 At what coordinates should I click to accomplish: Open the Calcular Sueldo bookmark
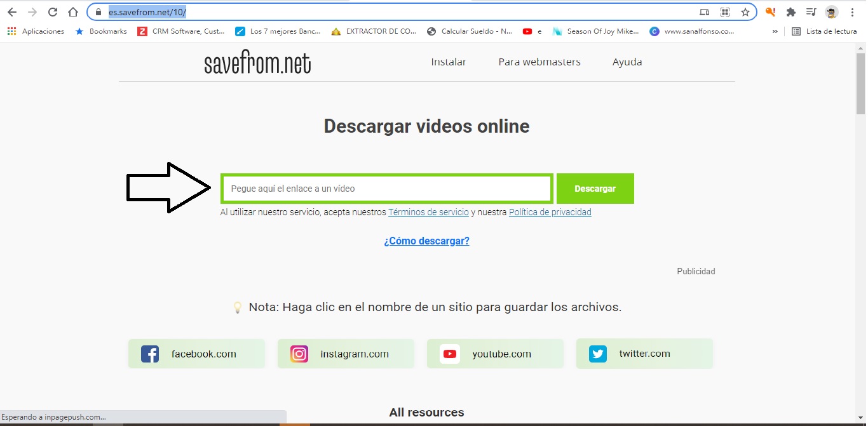pyautogui.click(x=470, y=31)
